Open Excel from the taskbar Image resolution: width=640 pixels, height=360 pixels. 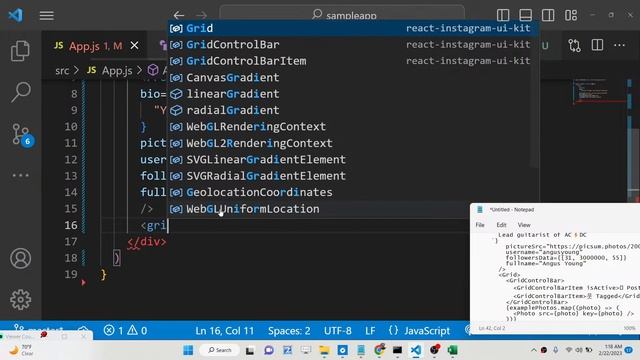453,350
